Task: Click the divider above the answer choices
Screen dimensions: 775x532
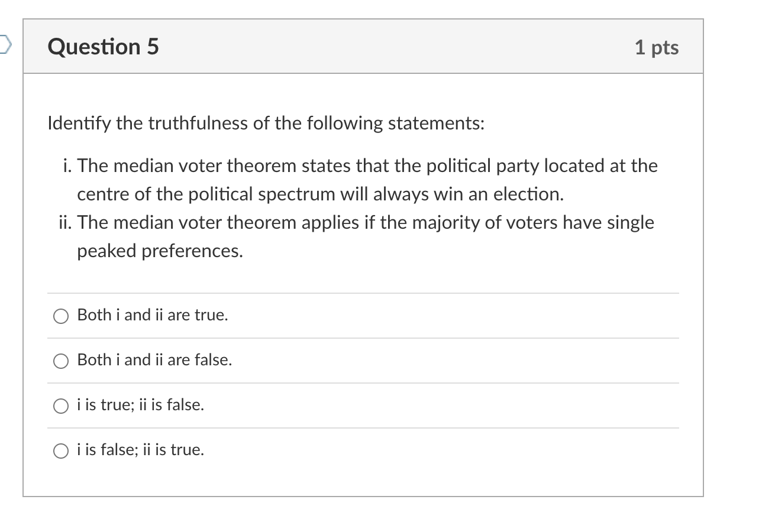Action: click(x=362, y=291)
